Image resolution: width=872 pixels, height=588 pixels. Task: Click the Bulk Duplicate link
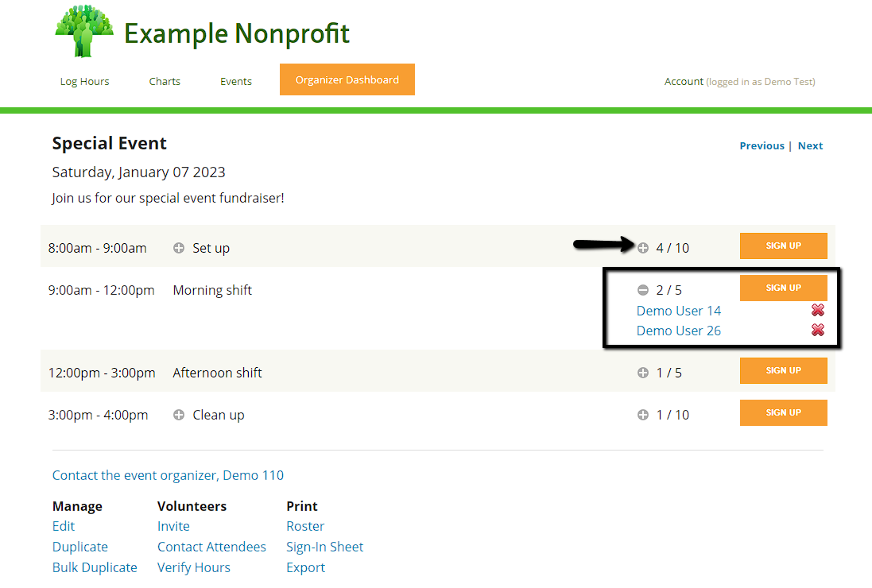(95, 567)
